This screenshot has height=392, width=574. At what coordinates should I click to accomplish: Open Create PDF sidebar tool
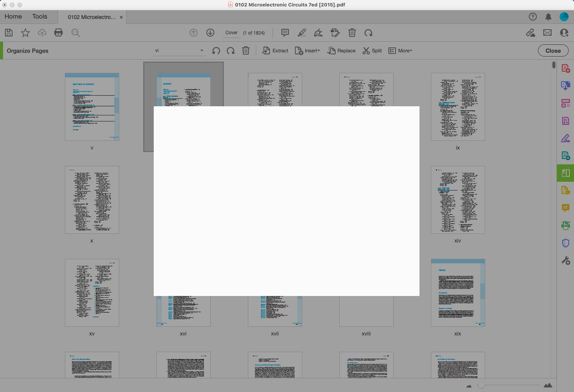[x=566, y=69]
